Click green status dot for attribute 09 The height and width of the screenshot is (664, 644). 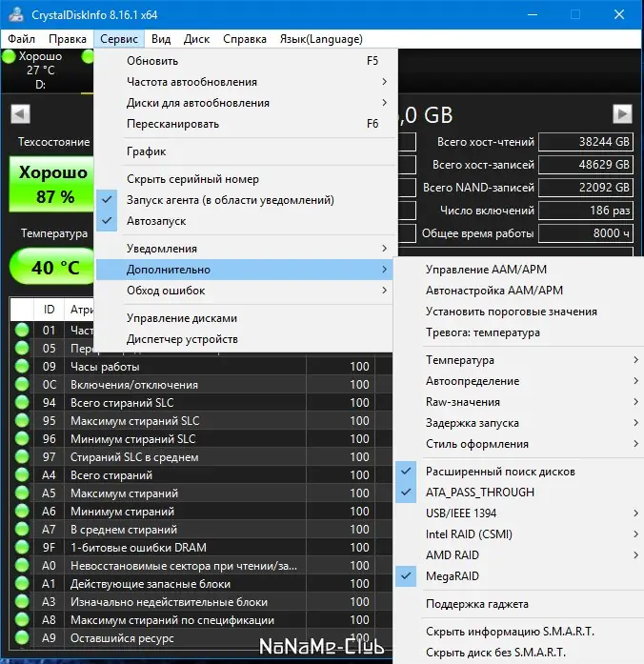[22, 367]
